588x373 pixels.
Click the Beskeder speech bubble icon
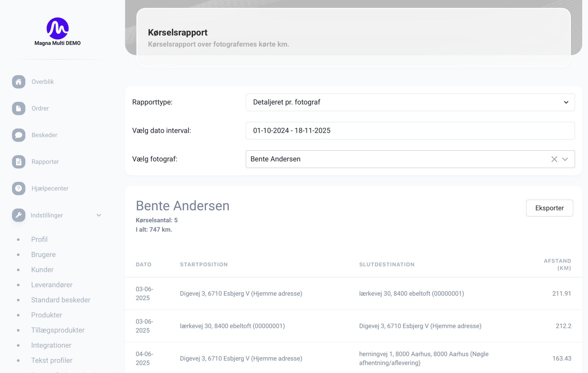pyautogui.click(x=19, y=135)
